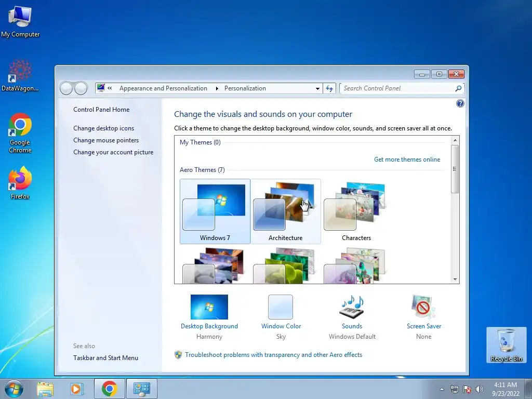
Task: Select the Control Panel taskbar button
Action: pos(142,389)
